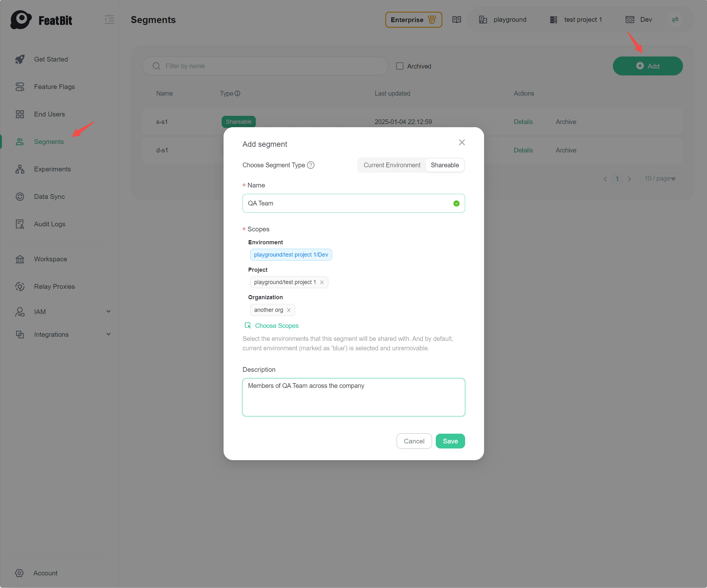The height and width of the screenshot is (588, 707).
Task: Click the switch environment arrows icon
Action: pyautogui.click(x=675, y=20)
